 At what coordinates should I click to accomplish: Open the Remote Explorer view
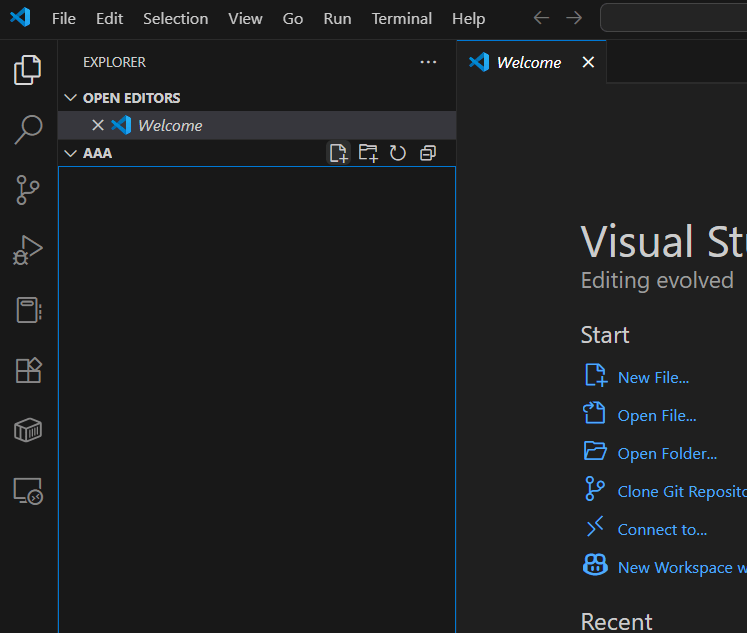(x=28, y=491)
